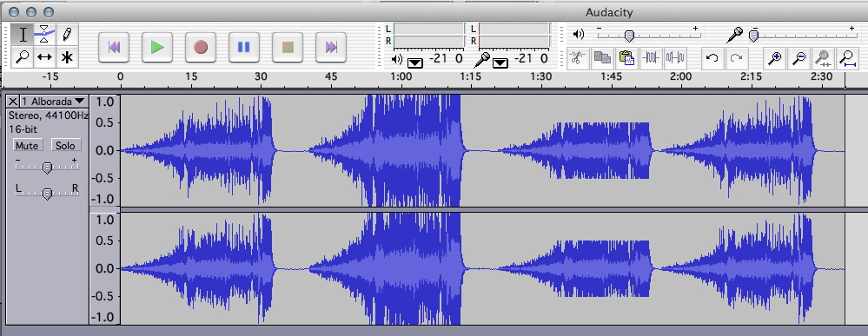
Task: Redo the last edit
Action: 736,57
